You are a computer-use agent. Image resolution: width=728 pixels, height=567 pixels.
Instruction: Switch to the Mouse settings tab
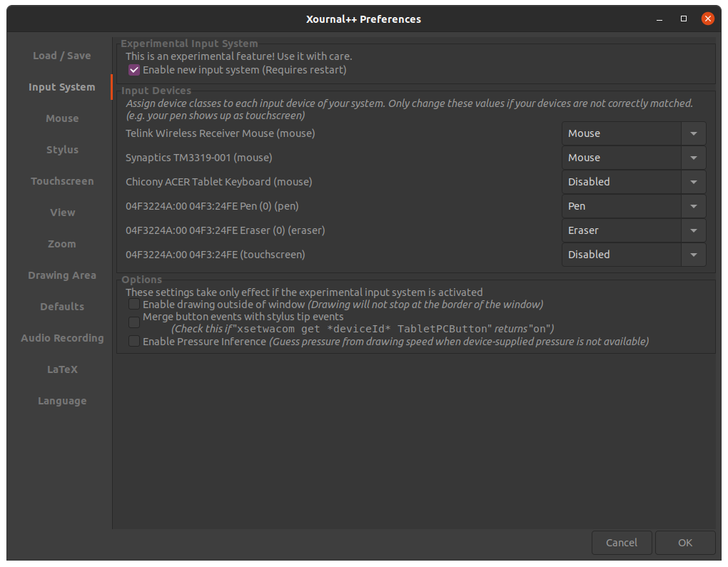click(x=62, y=118)
